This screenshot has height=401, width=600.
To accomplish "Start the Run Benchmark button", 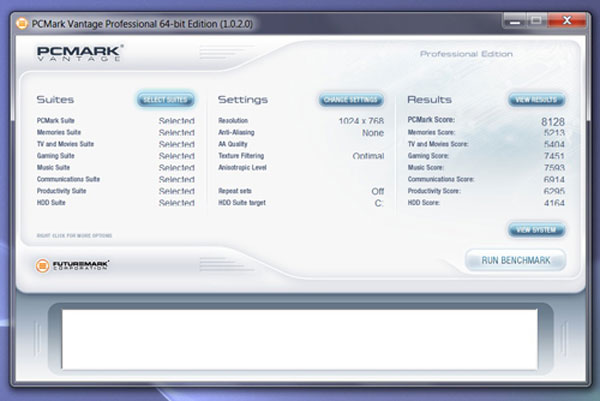I will [515, 261].
